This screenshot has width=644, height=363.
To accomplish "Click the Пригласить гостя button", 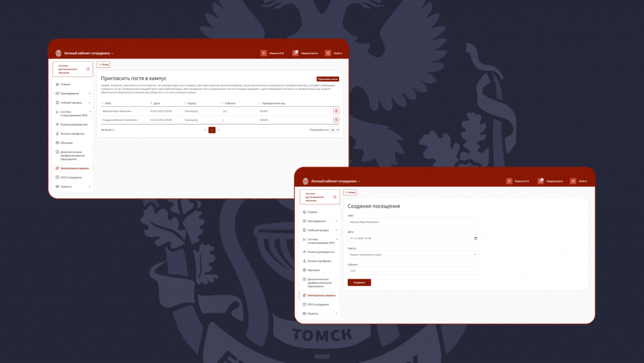I will (x=328, y=79).
